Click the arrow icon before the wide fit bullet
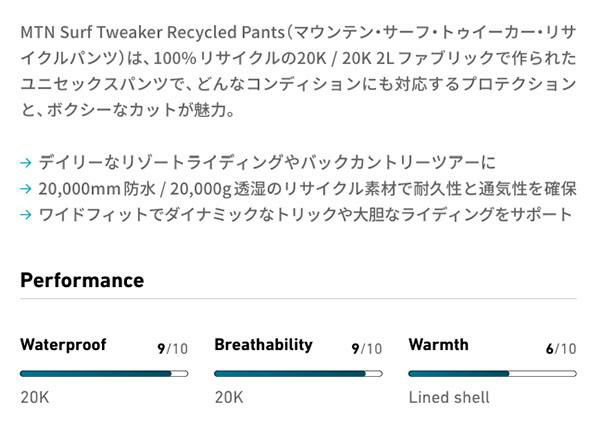The height and width of the screenshot is (428, 600). pyautogui.click(x=27, y=214)
